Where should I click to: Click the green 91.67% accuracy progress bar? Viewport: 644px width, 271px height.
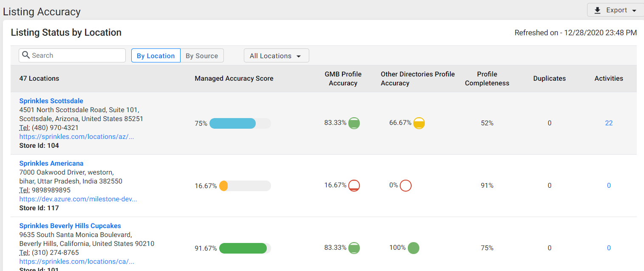click(x=245, y=248)
